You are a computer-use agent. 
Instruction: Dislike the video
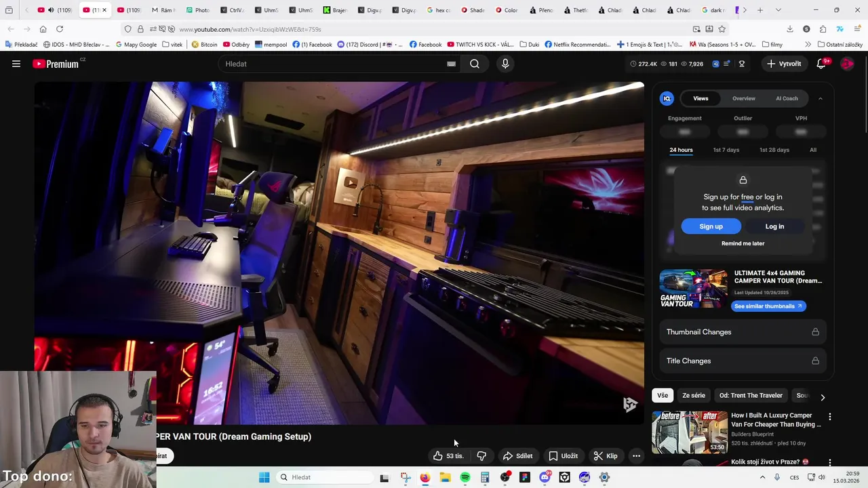[x=481, y=456]
